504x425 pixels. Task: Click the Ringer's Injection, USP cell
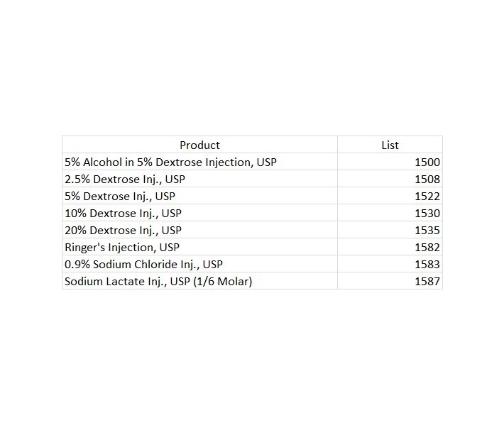(122, 247)
